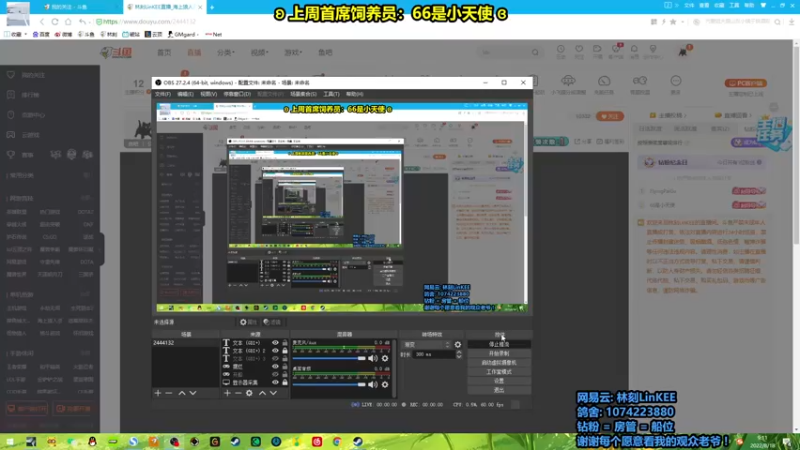The height and width of the screenshot is (450, 800).
Task: Click the browser refresh icon
Action: (x=55, y=22)
